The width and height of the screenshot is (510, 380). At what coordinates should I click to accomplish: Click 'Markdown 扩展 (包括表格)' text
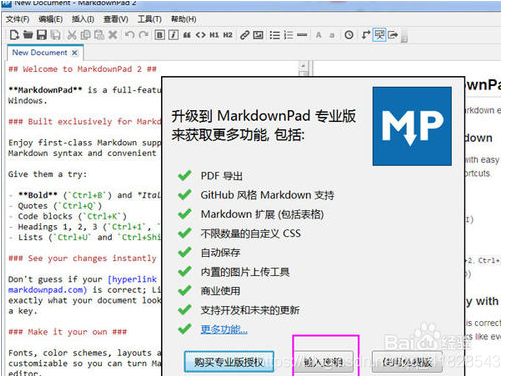(262, 214)
